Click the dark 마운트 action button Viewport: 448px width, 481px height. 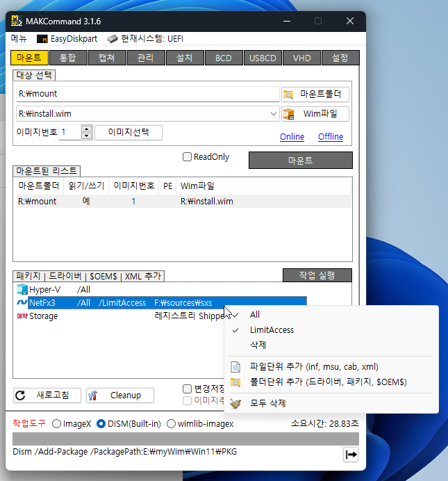point(301,160)
